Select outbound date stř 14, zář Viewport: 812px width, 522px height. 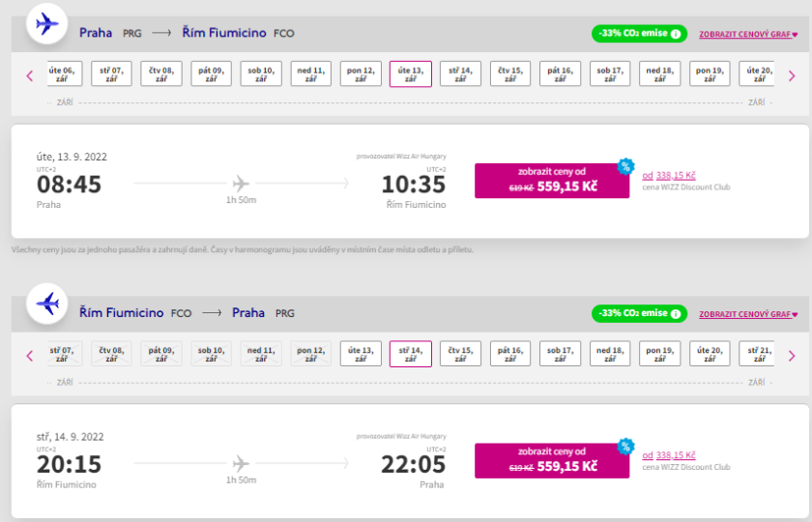pos(460,74)
